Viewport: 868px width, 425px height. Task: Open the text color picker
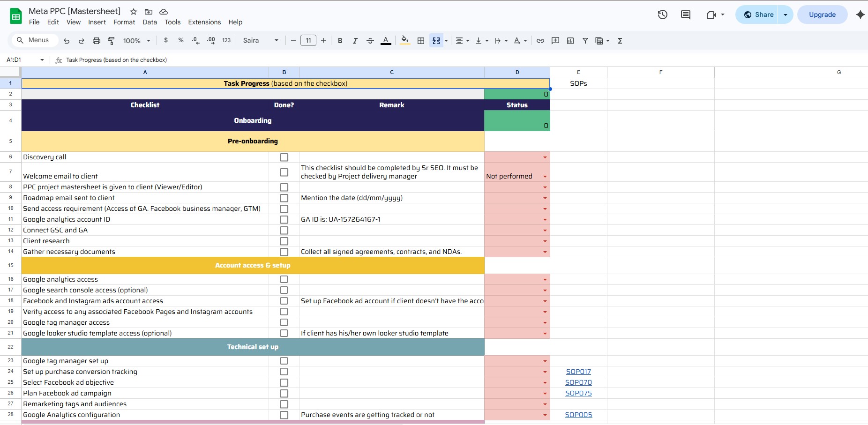click(x=386, y=41)
